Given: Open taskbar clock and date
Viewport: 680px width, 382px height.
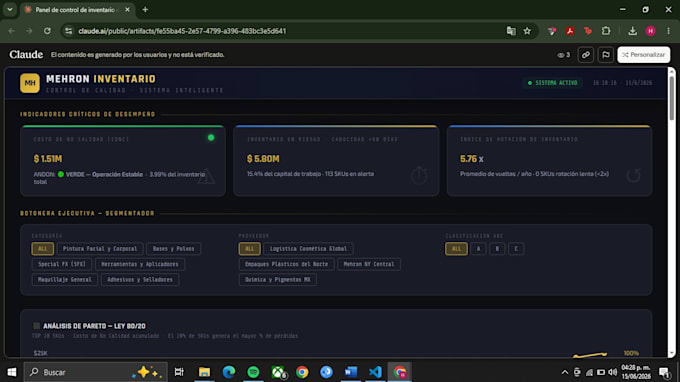Looking at the screenshot, I should [x=636, y=372].
